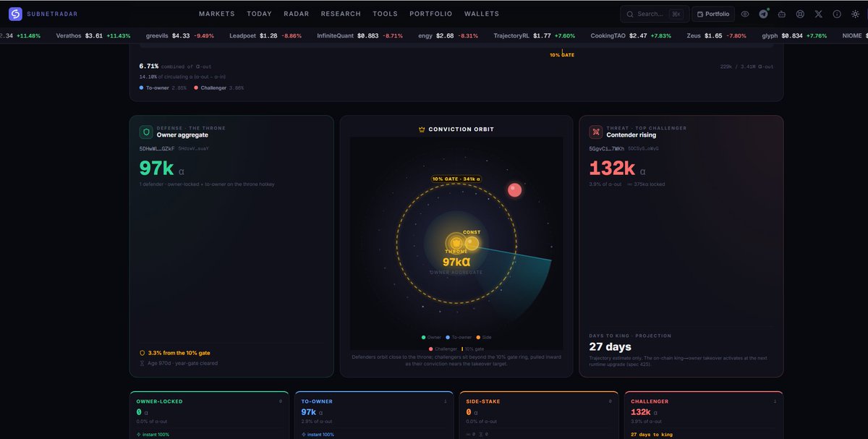The image size is (868, 439).
Task: Click the green shield icon on Owner aggregate
Action: [x=146, y=132]
